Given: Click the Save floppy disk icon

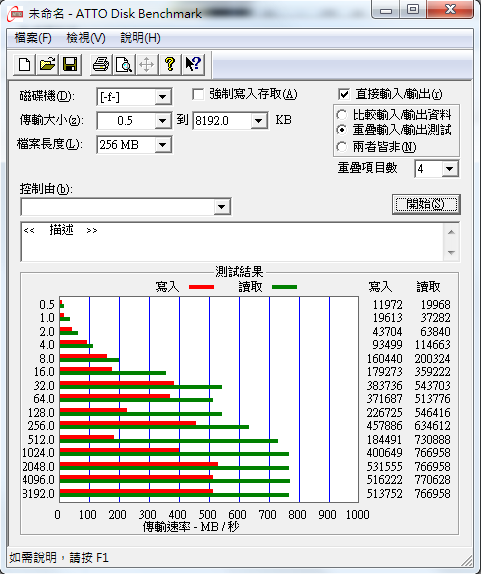Looking at the screenshot, I should (x=70, y=64).
